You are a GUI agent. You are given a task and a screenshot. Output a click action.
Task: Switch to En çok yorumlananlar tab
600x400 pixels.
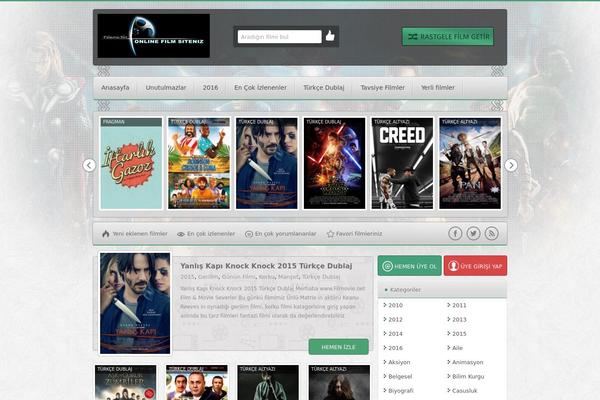(x=281, y=234)
